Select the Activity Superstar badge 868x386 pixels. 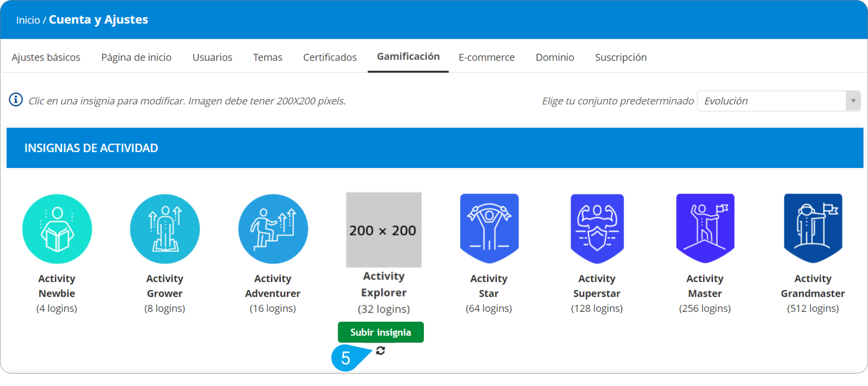click(597, 228)
